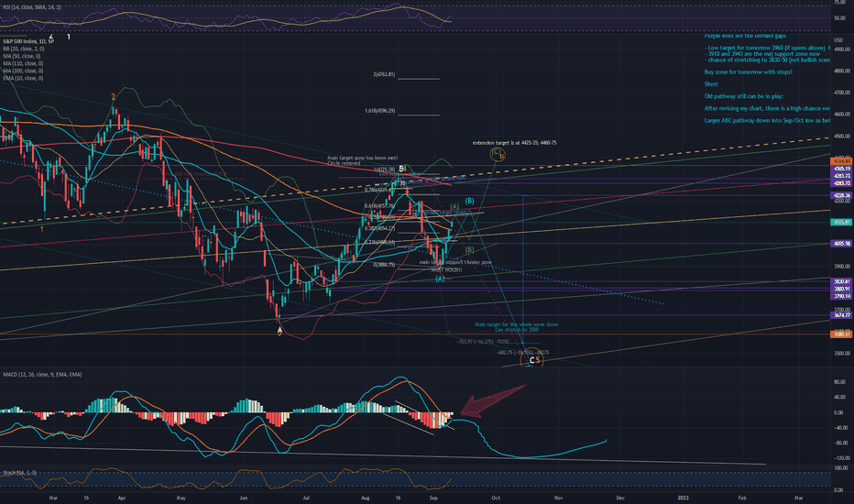Click the purple 4228.36 price tag

coord(841,195)
